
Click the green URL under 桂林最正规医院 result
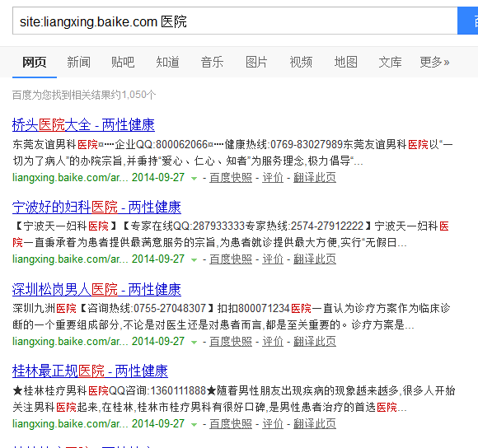coord(70,423)
